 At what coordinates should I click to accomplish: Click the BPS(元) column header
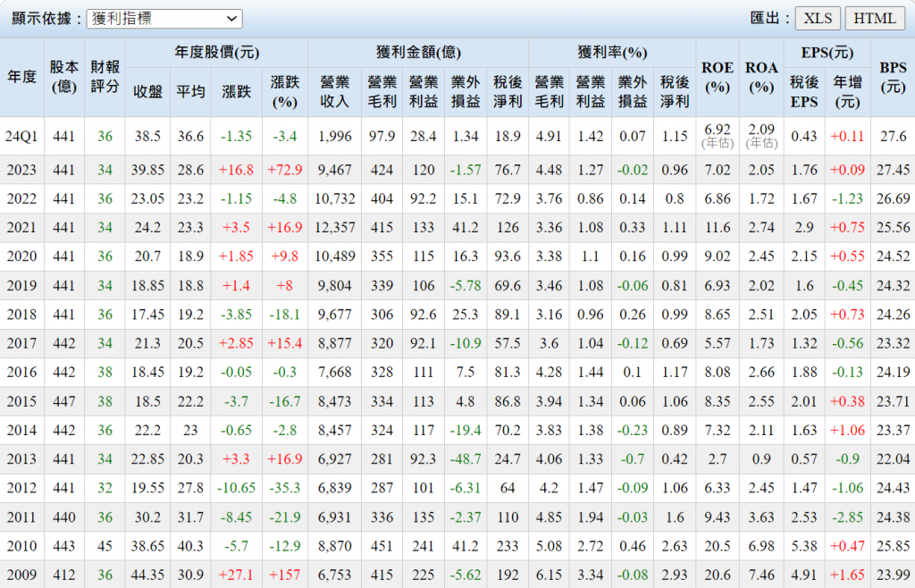893,77
